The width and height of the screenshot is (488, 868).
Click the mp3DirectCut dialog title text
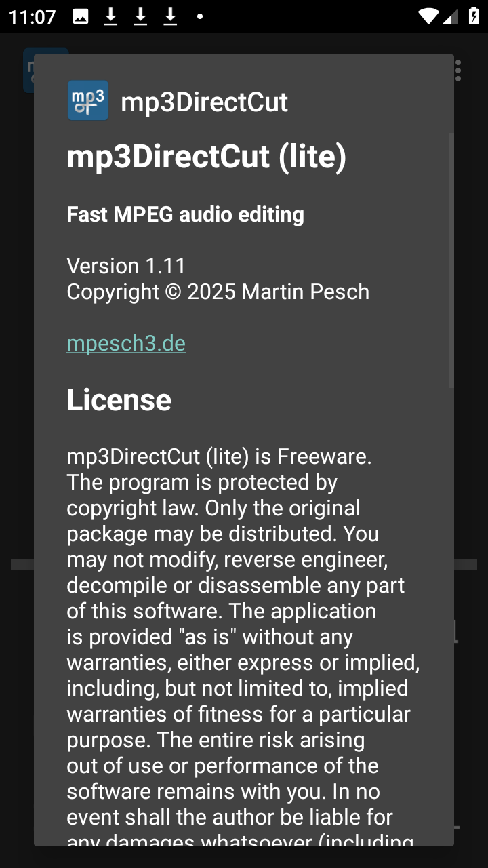[204, 102]
